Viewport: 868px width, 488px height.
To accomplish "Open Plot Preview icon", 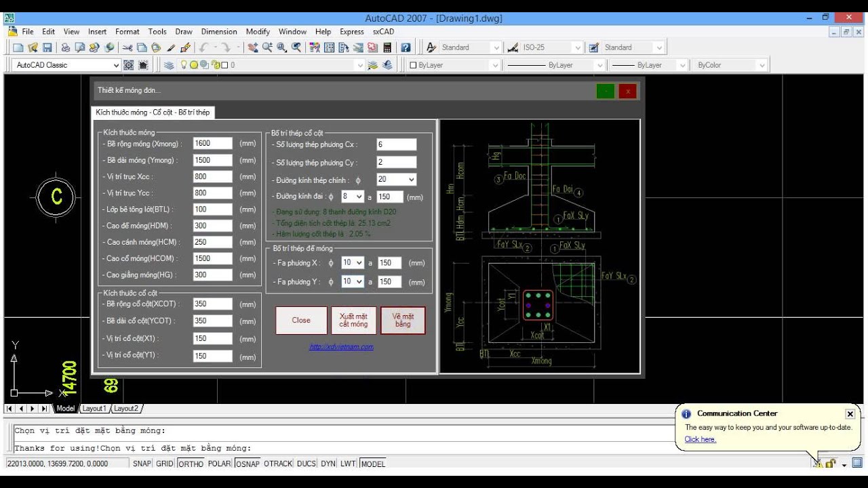I will 79,47.
